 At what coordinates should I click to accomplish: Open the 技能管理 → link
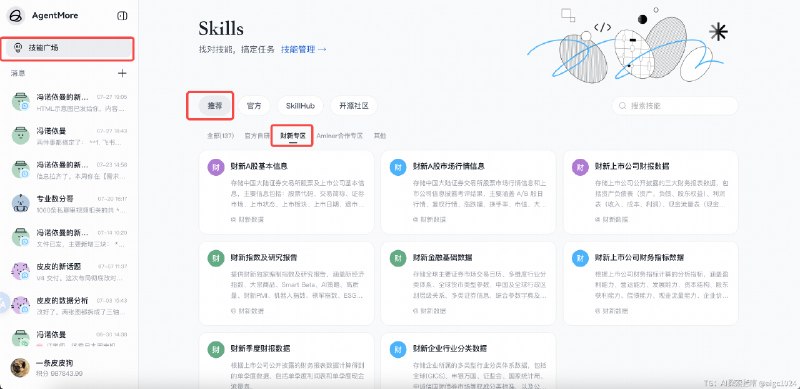304,50
